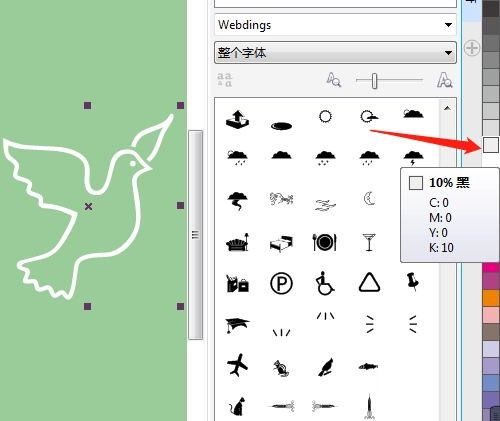Select the perched bird glyph

coord(325,367)
